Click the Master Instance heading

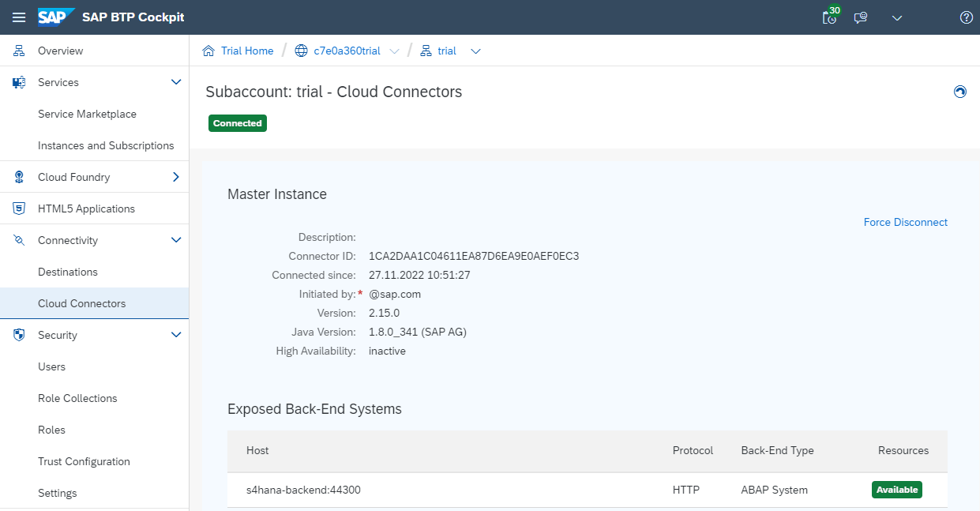pyautogui.click(x=277, y=194)
